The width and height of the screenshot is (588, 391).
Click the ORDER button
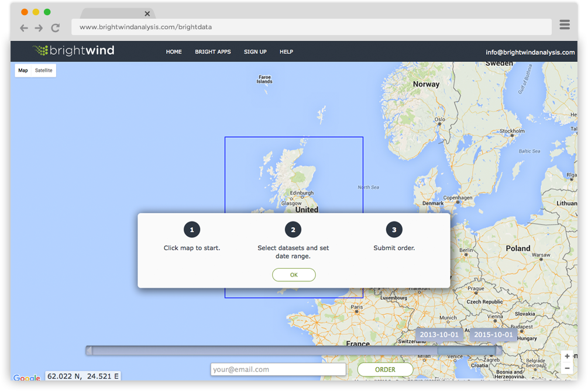pos(385,369)
